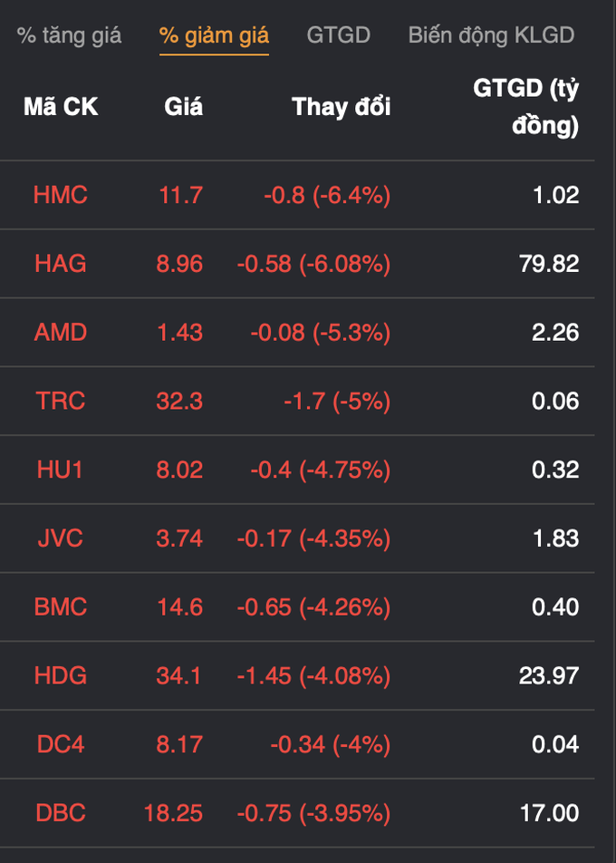This screenshot has width=616, height=863.
Task: Open the HMC stock ticker
Action: (61, 195)
